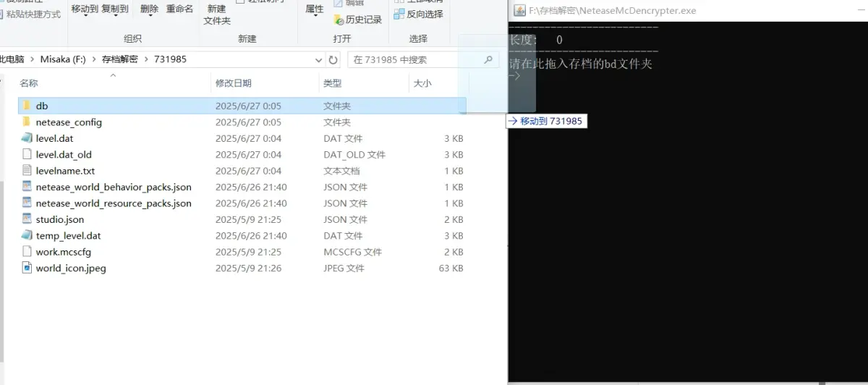Sort by the 名称 column header
The height and width of the screenshot is (385, 868).
(x=29, y=83)
